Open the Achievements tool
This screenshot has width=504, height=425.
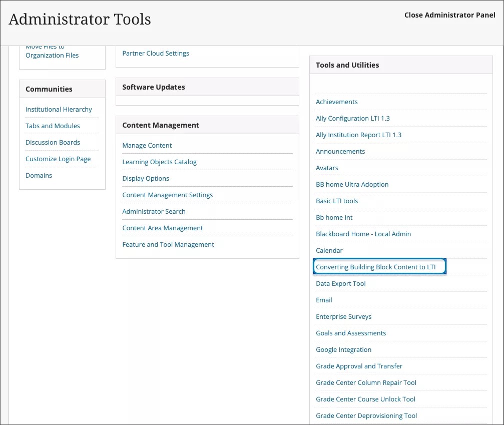[x=336, y=102]
